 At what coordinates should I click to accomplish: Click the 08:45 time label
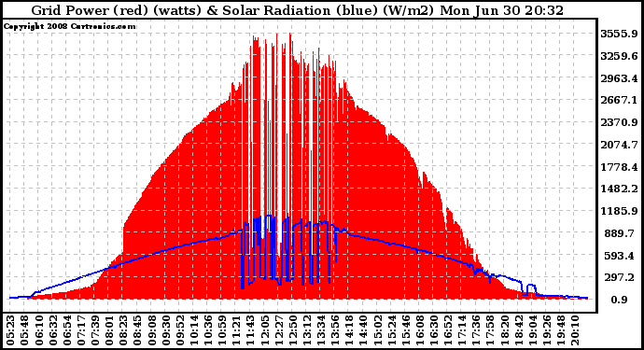(x=137, y=330)
